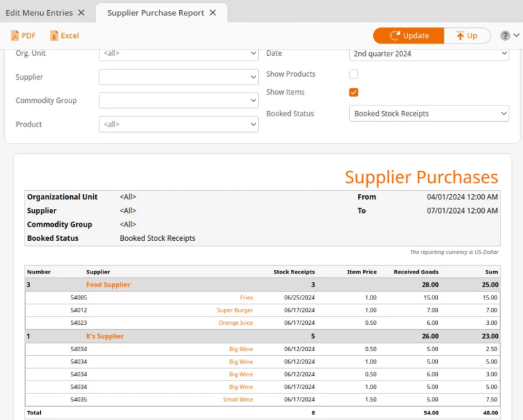
Task: Uncheck the Show Items checkbox
Action: tap(353, 93)
